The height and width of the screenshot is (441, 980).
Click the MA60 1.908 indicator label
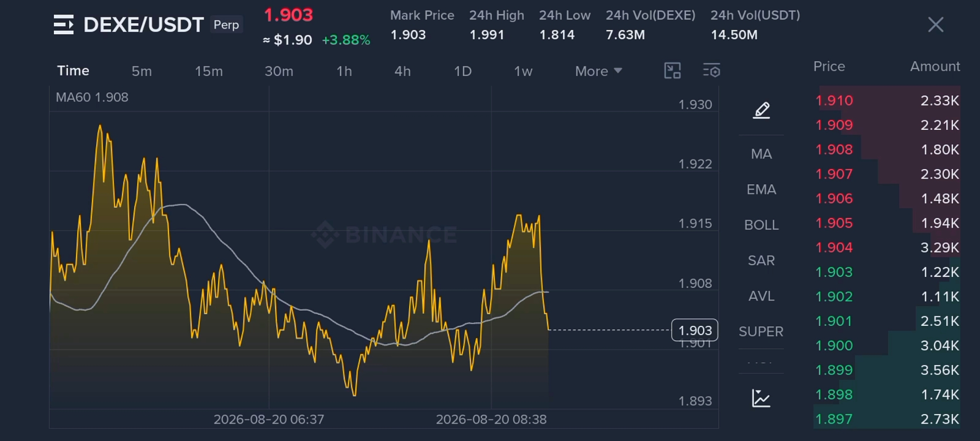[x=92, y=97]
